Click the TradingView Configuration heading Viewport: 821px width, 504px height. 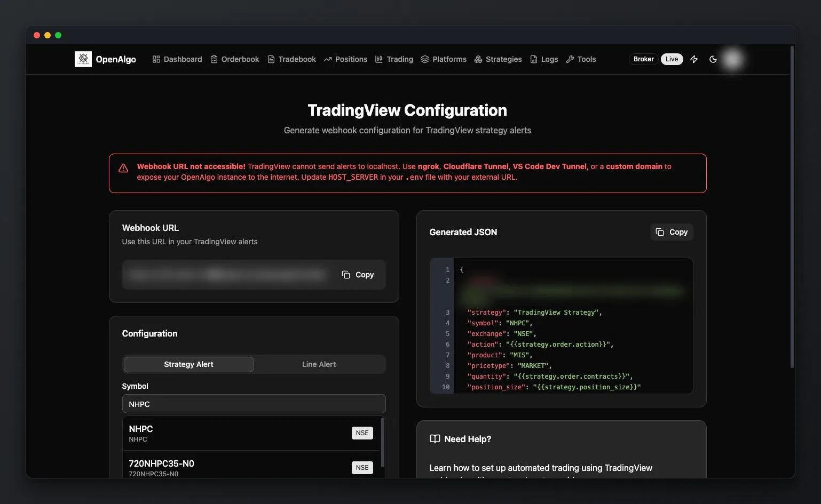(407, 110)
